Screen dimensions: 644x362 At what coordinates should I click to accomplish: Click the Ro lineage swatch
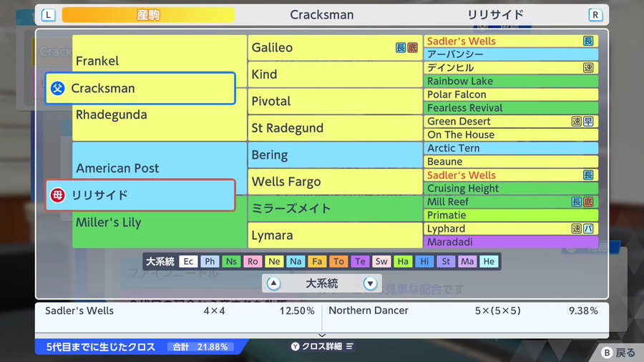pos(253,261)
